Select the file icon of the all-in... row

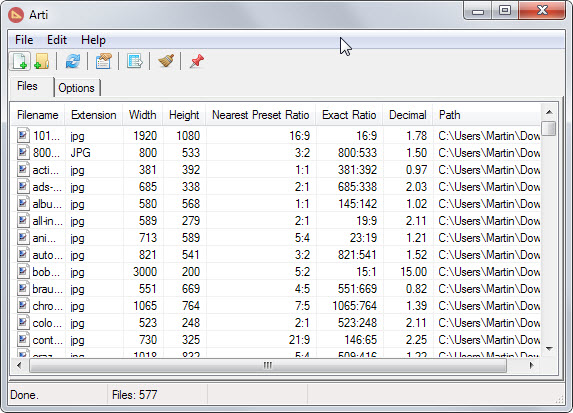(23, 220)
